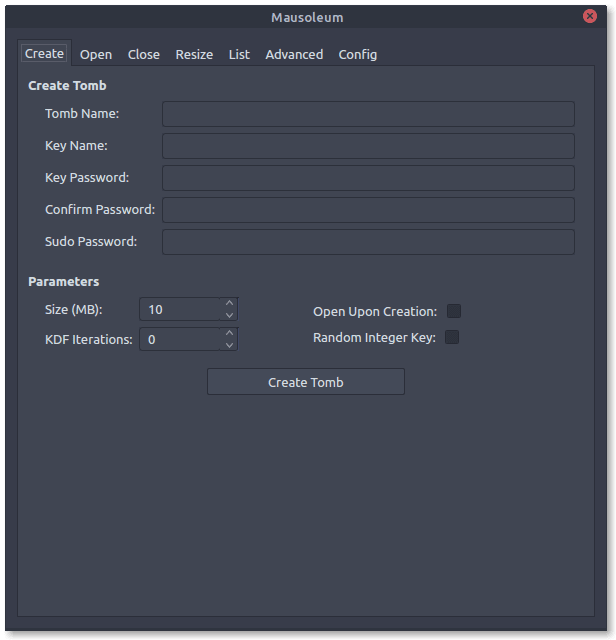Increase Size (MB) with up arrow
This screenshot has height=640, width=616.
point(229,303)
